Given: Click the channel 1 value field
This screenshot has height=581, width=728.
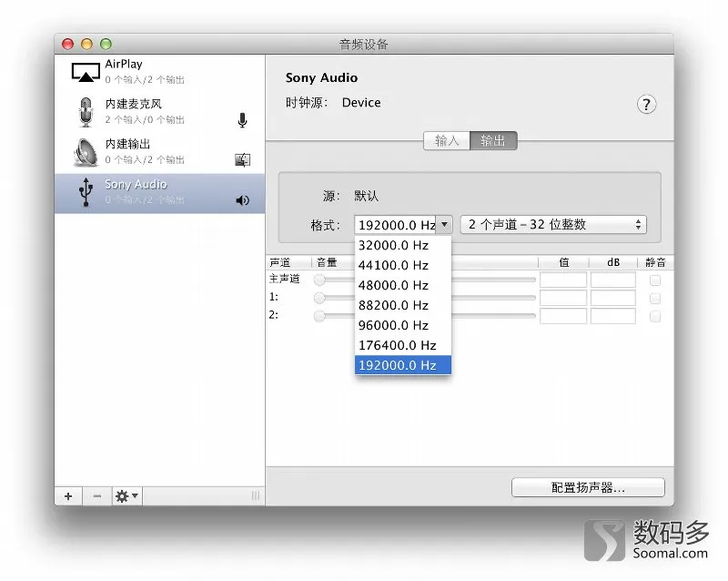Looking at the screenshot, I should [563, 298].
